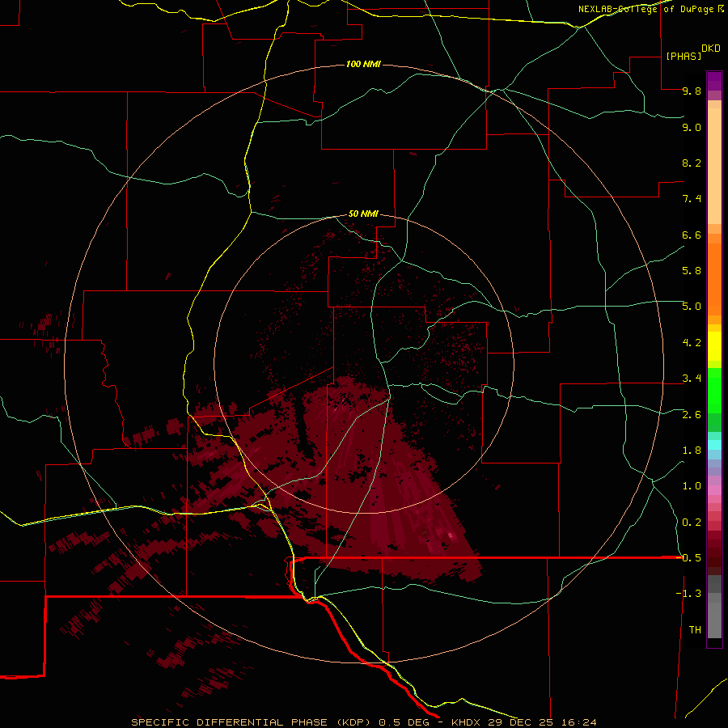Click the 0.2 legend value
The height and width of the screenshot is (728, 728).
coord(692,523)
